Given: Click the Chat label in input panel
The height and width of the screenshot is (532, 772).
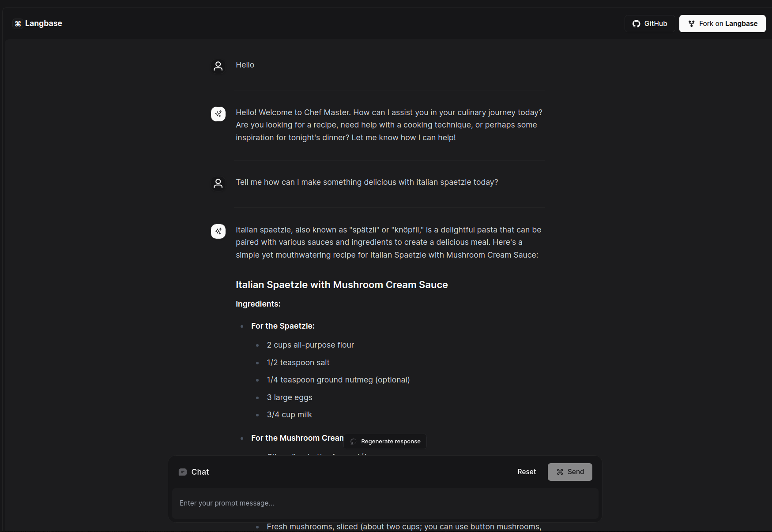Looking at the screenshot, I should click(x=200, y=472).
